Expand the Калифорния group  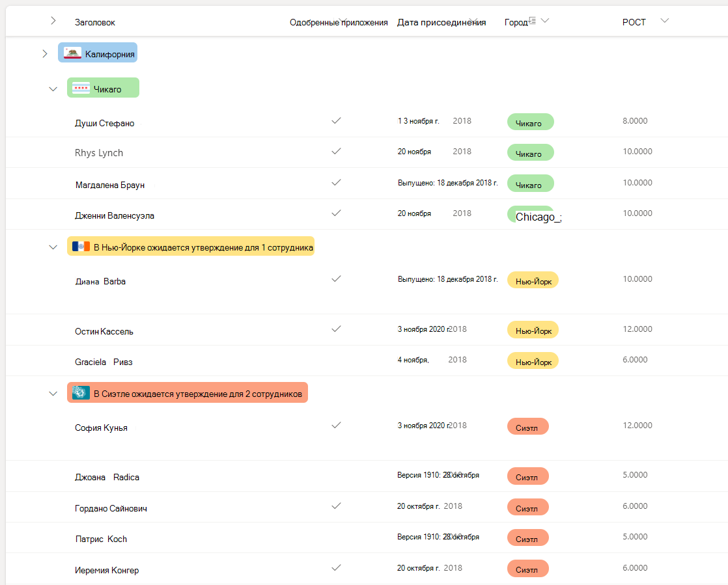pyautogui.click(x=44, y=53)
